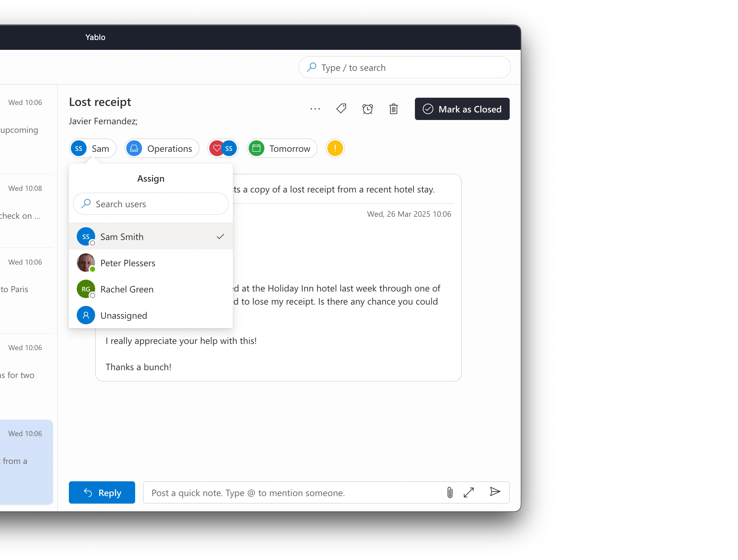This screenshot has width=738, height=560.
Task: Open the Tomorrow due date picker
Action: [x=281, y=149]
